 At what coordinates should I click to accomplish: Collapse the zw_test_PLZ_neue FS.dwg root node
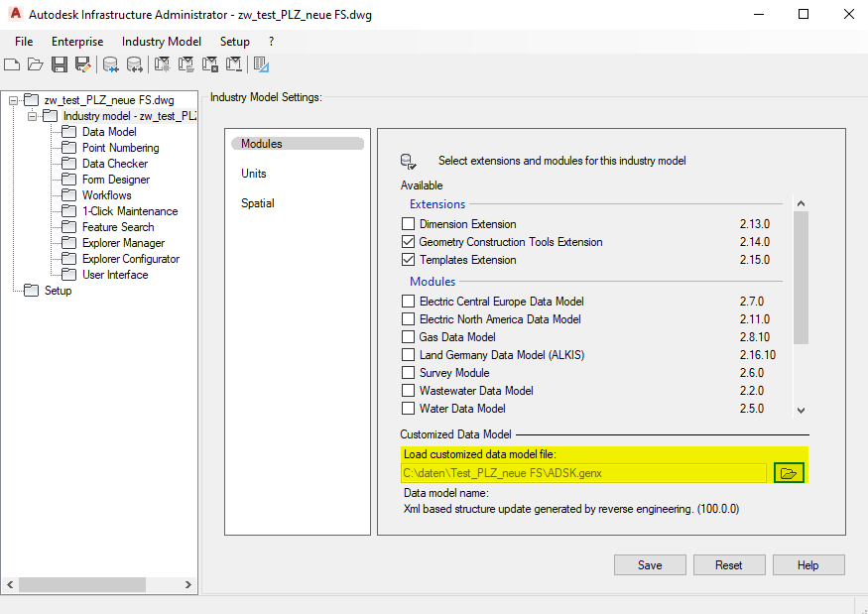13,101
